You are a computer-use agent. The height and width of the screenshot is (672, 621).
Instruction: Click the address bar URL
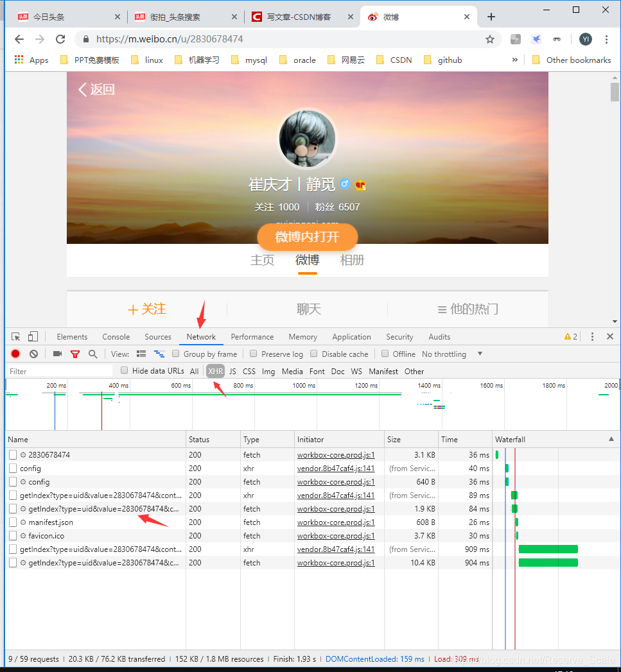click(170, 39)
